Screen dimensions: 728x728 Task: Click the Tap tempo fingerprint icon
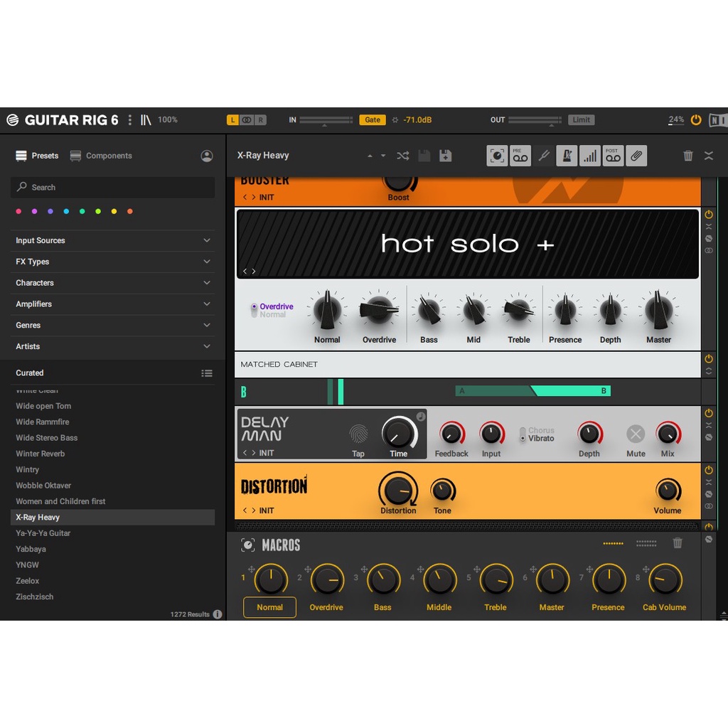pos(358,433)
